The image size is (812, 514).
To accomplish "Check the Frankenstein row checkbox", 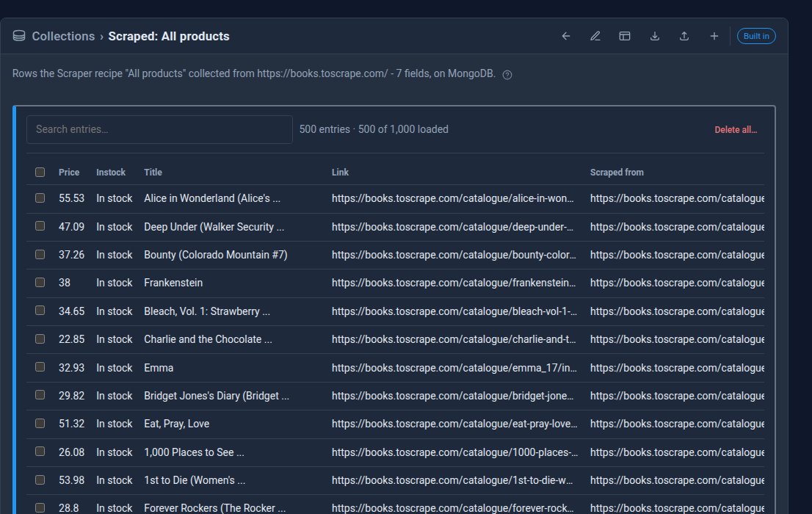I will click(x=40, y=283).
